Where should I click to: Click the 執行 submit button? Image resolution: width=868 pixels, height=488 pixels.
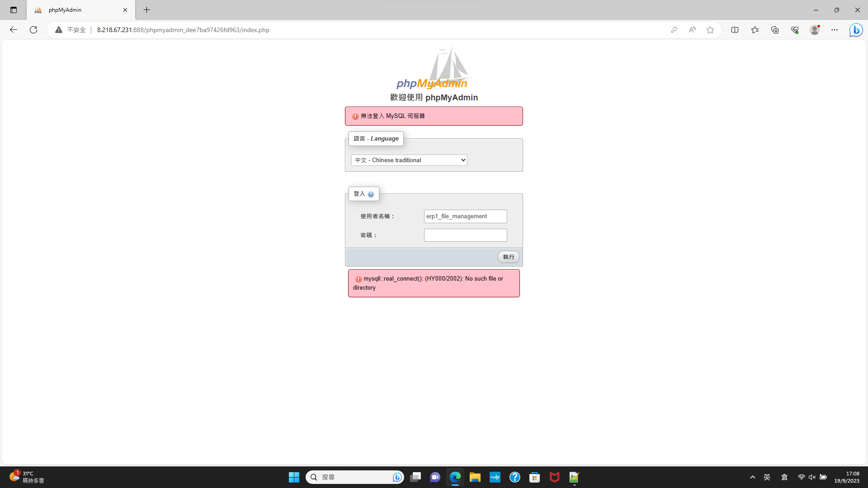508,257
